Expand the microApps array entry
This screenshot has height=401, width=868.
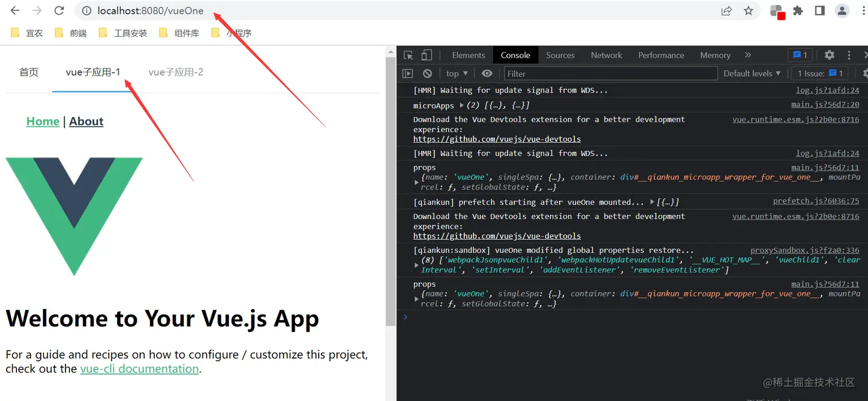pyautogui.click(x=462, y=106)
